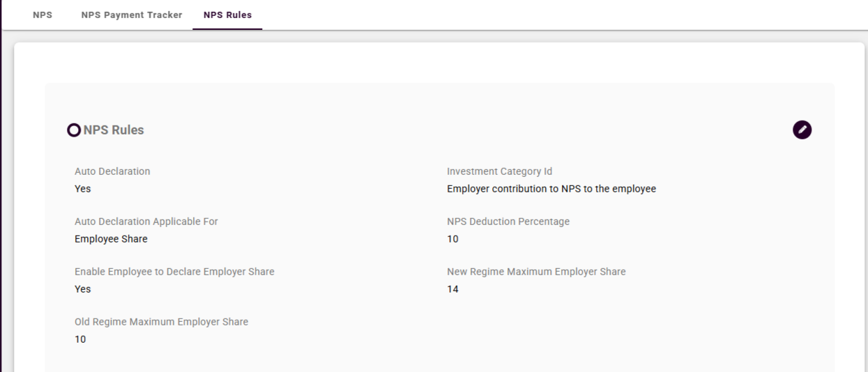Select the New Regime Maximum Employer Share value 14
This screenshot has width=868, height=372.
click(452, 289)
